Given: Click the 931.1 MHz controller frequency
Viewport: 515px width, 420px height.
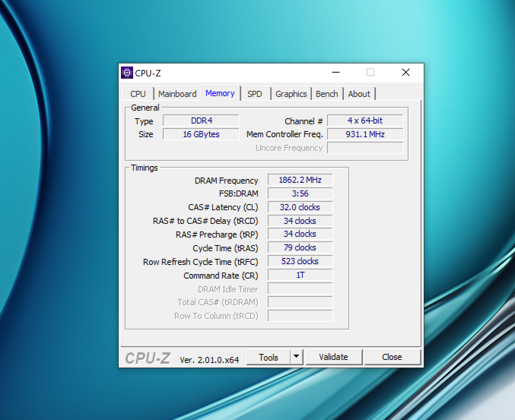Looking at the screenshot, I should [365, 134].
